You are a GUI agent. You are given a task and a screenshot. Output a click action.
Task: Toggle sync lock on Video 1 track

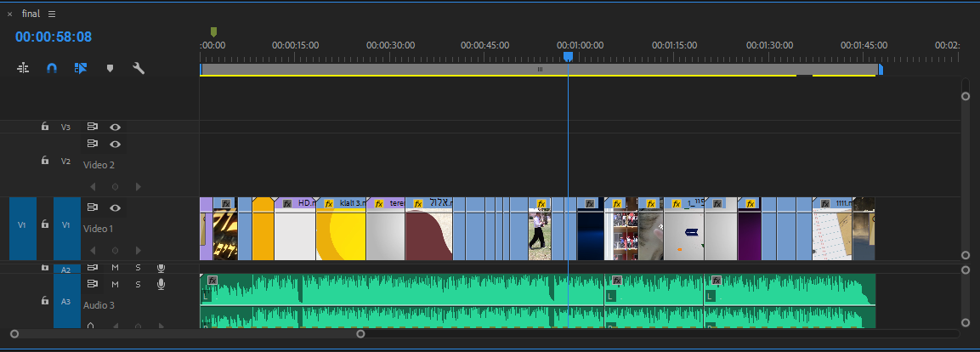click(x=93, y=207)
